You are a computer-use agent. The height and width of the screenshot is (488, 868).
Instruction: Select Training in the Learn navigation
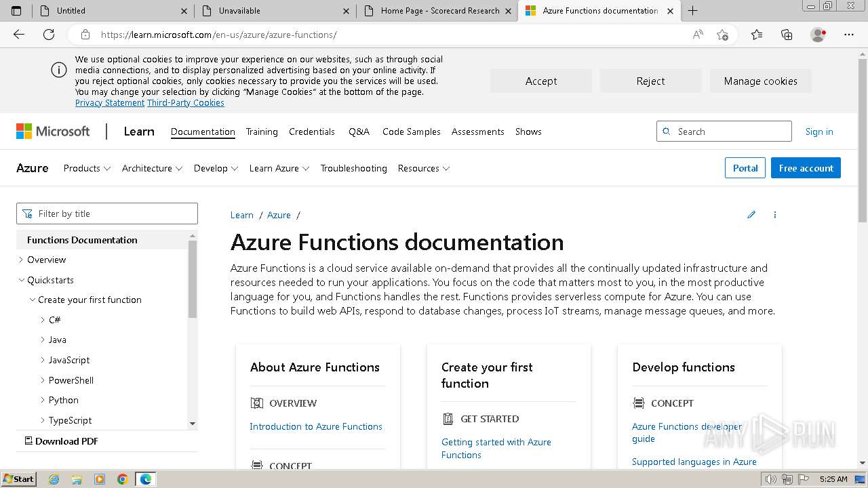coord(262,131)
